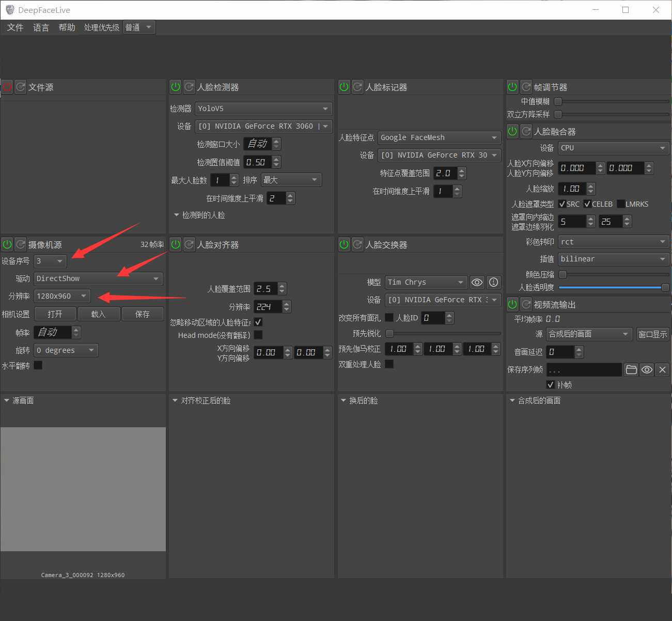Viewport: 672px width, 621px height.
Task: Reset the 摄像机源 module settings
Action: [20, 244]
